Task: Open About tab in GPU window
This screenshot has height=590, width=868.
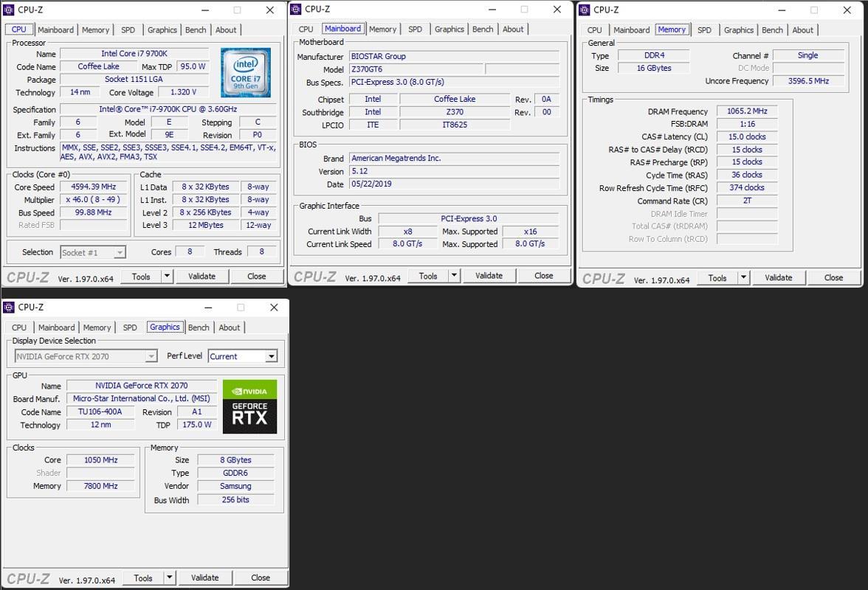Action: tap(229, 327)
